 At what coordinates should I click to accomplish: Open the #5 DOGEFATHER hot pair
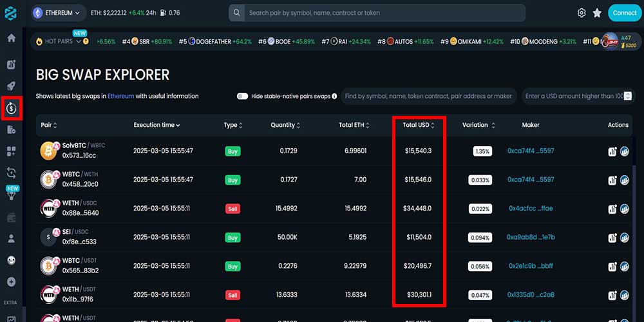(x=215, y=41)
